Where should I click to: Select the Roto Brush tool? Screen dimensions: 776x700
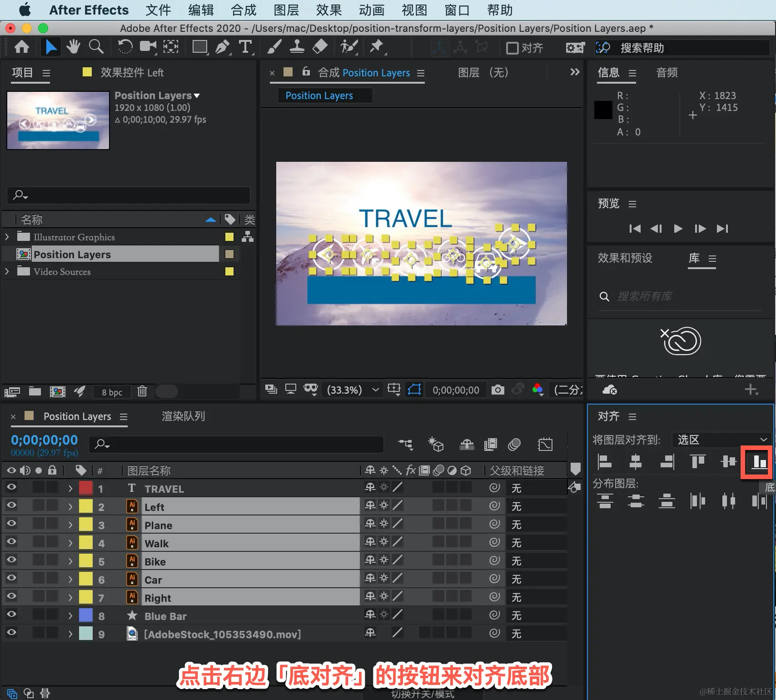(x=349, y=47)
